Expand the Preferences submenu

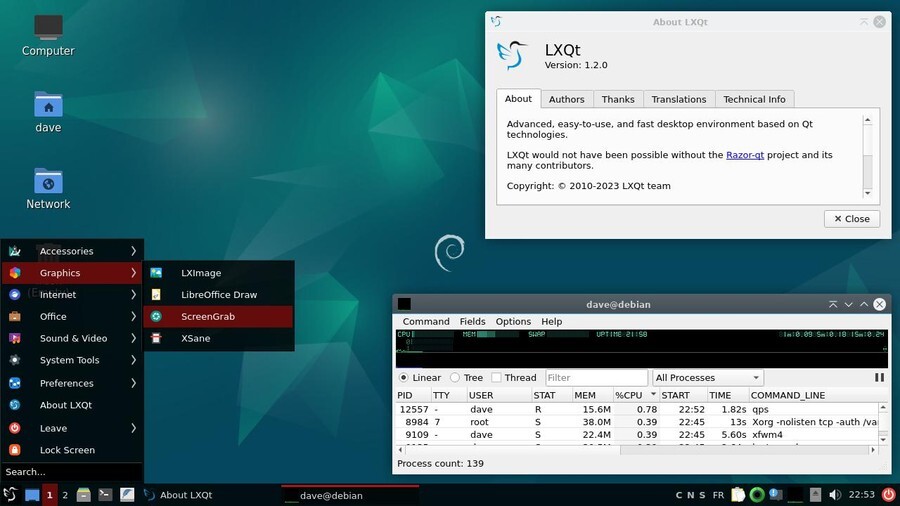tap(72, 383)
